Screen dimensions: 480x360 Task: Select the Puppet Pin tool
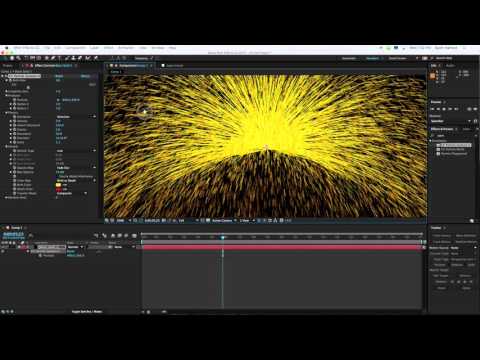pos(95,58)
